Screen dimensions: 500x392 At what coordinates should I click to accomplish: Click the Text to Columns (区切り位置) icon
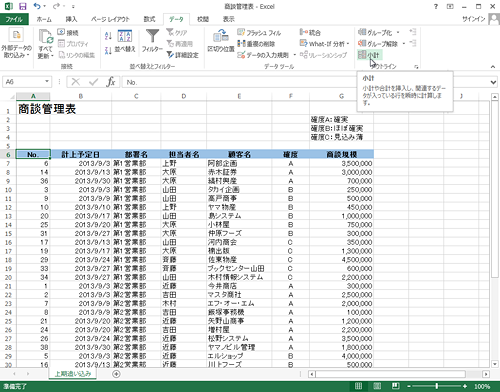[221, 36]
